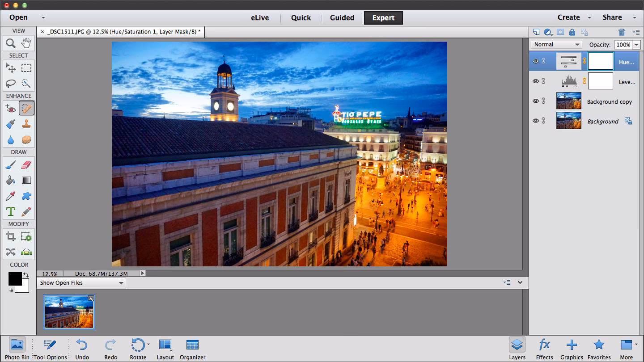Pick the Horizontal Type tool
Screen dimensions: 644x362
11,211
